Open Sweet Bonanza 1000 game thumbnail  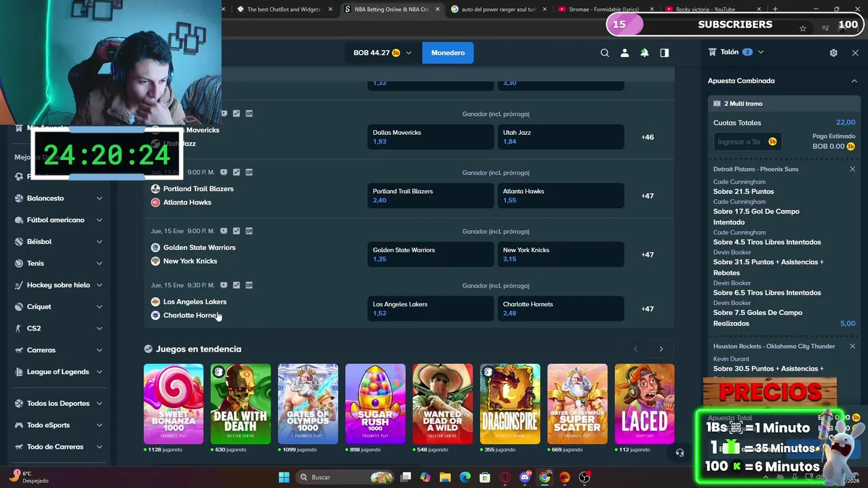click(174, 404)
